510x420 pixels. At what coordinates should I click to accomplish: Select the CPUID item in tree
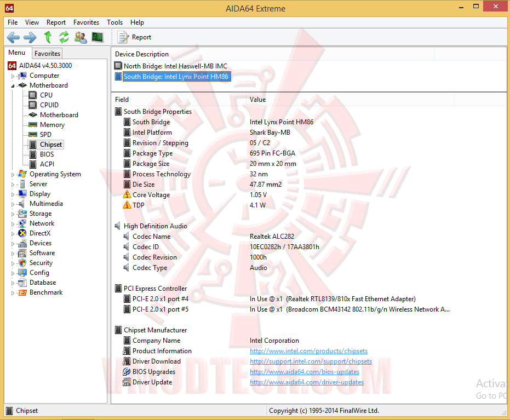tap(49, 105)
